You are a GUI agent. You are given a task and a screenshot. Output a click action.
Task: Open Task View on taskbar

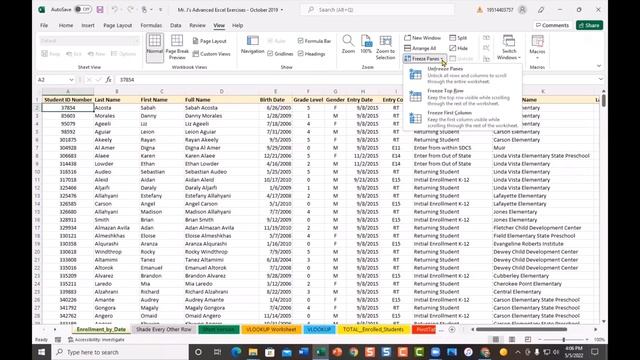point(217,352)
